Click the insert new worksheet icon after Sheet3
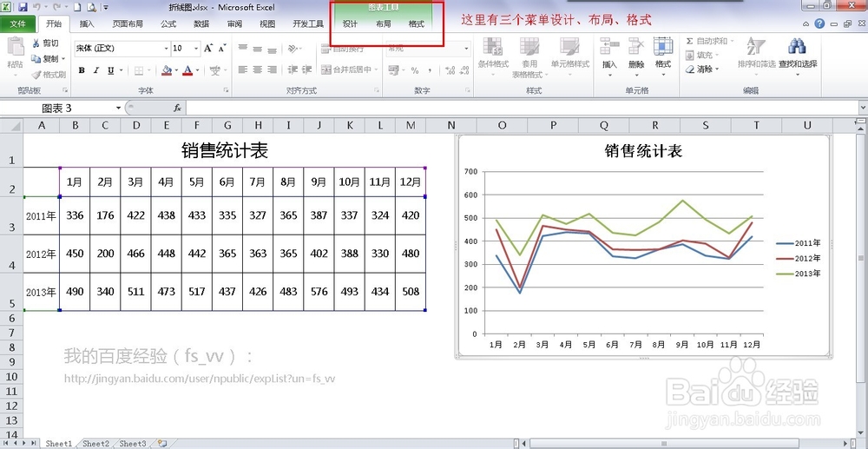 (162, 444)
